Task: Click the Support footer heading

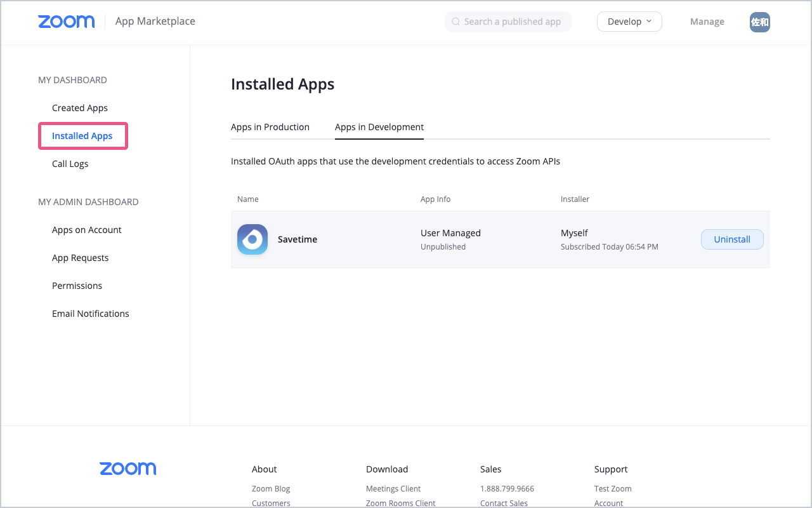Action: pyautogui.click(x=611, y=469)
